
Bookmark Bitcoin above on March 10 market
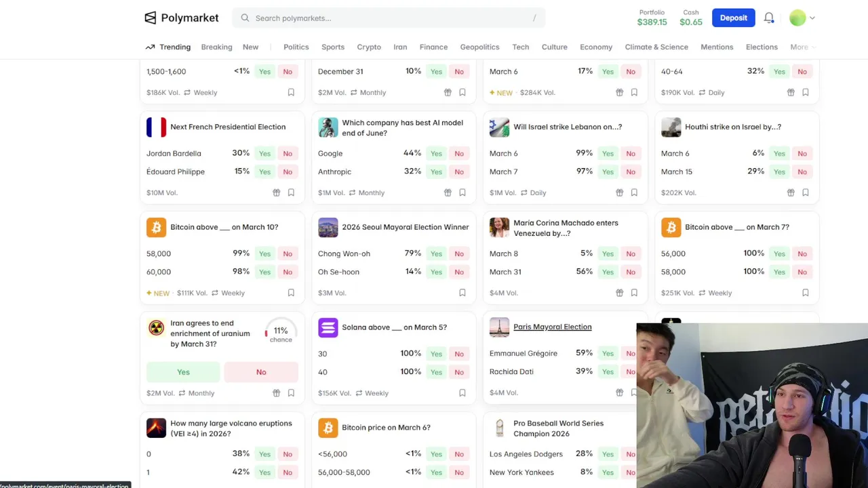[291, 293]
